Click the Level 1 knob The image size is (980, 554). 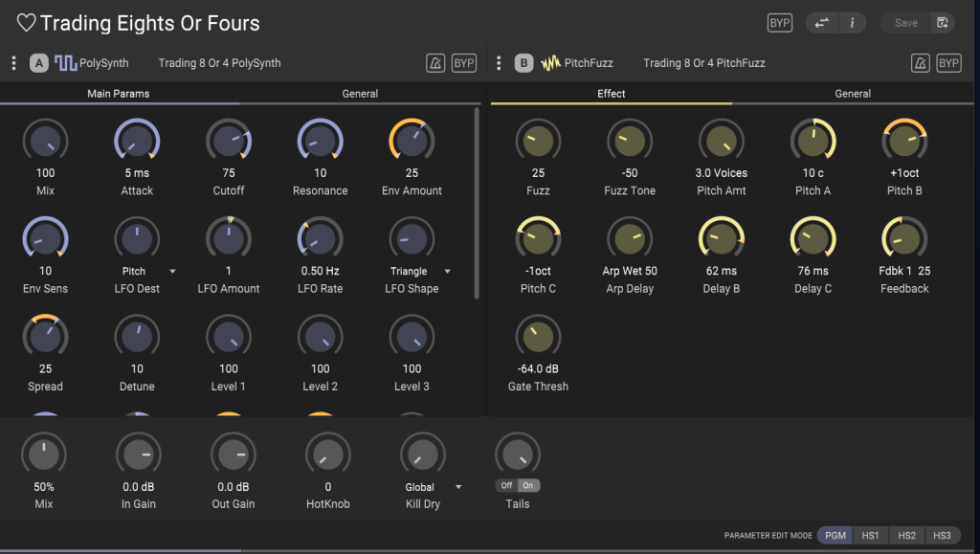tap(229, 337)
